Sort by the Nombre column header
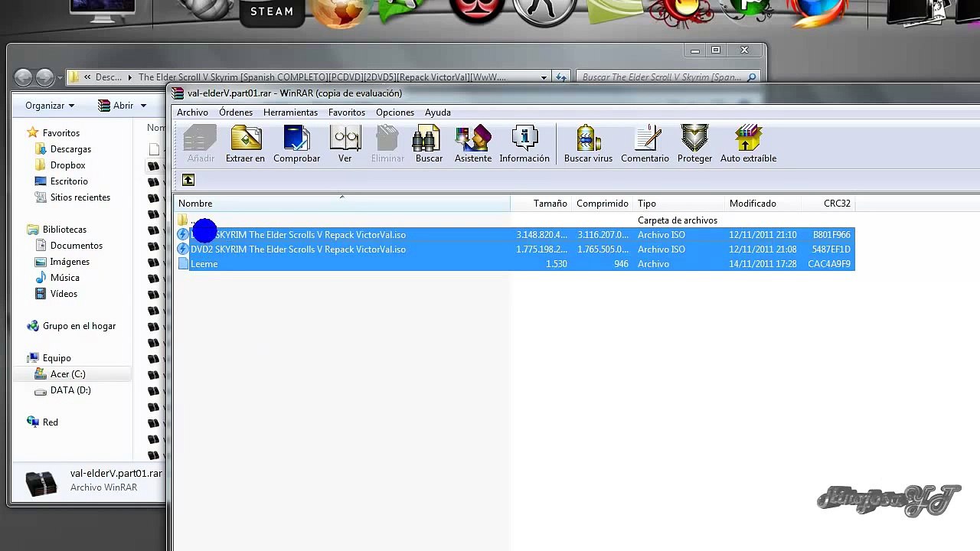The image size is (980, 551). 342,204
